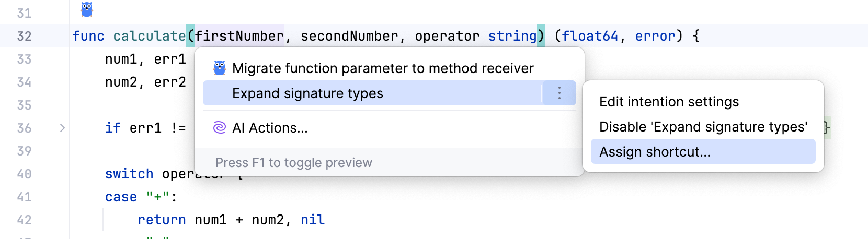868x239 pixels.
Task: Click the nil value in return statement
Action: point(312,220)
